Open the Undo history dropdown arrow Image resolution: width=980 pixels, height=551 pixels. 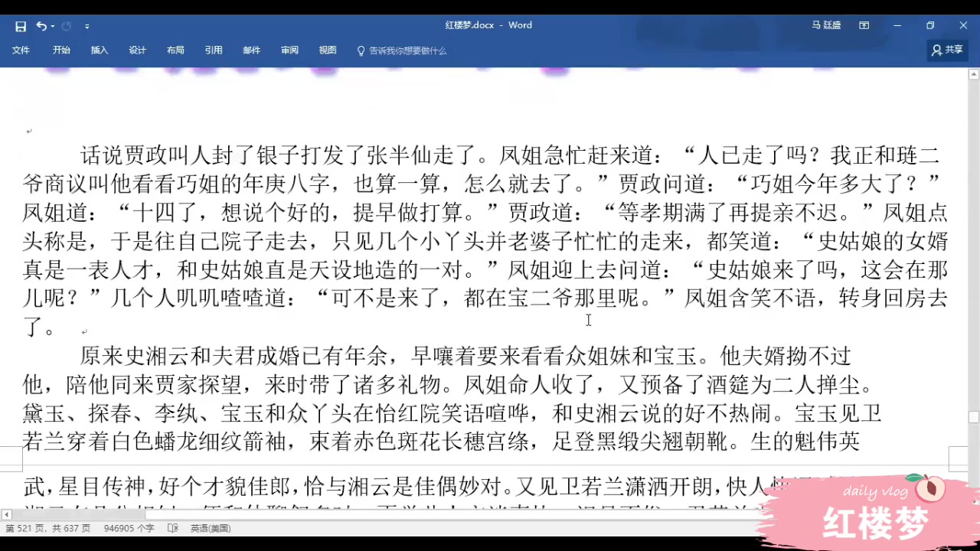pyautogui.click(x=52, y=27)
